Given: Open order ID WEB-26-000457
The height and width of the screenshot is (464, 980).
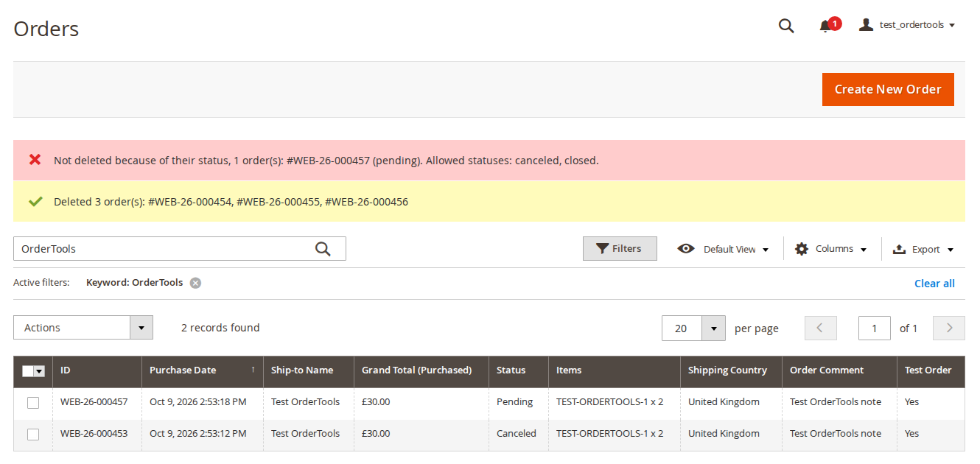Looking at the screenshot, I should 94,402.
